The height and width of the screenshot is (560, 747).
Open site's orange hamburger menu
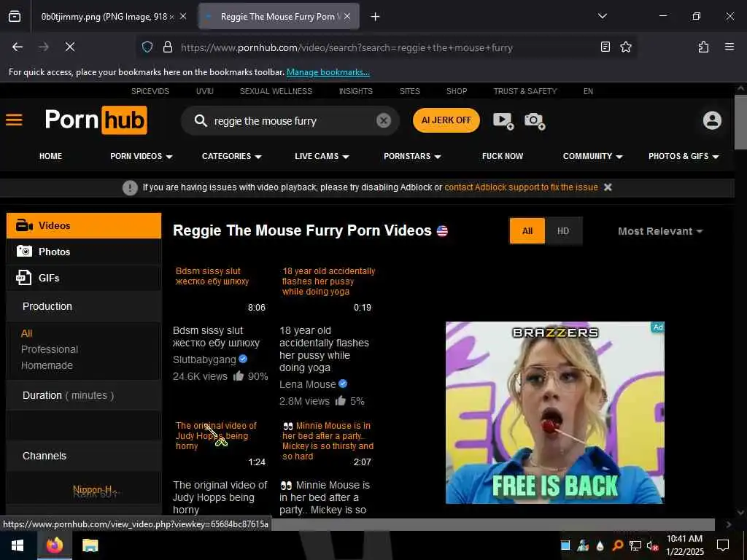tap(14, 120)
